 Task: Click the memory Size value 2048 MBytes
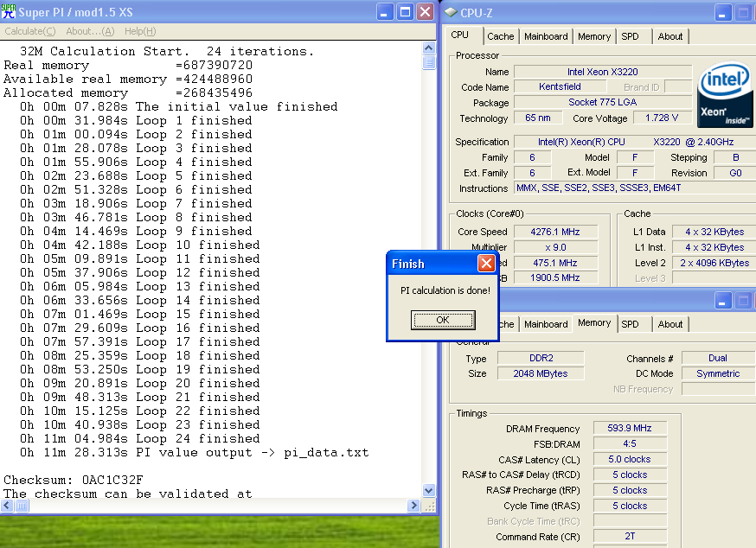point(541,373)
